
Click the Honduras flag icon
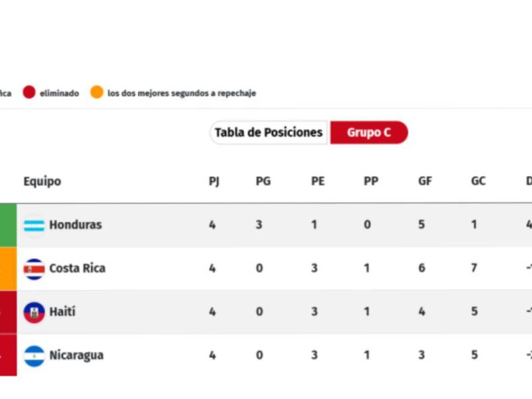click(33, 225)
